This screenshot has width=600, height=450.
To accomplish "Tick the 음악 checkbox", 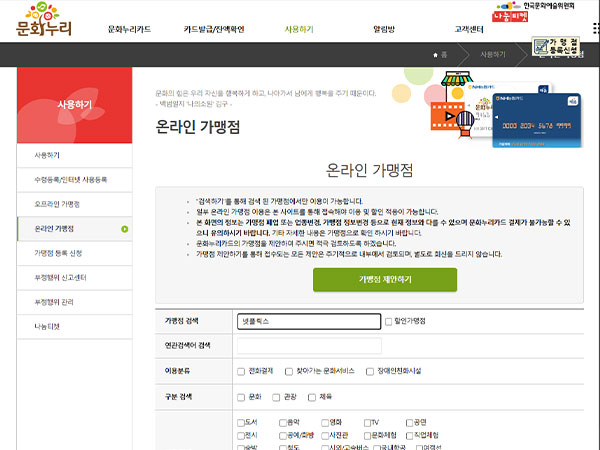I will pos(283,422).
